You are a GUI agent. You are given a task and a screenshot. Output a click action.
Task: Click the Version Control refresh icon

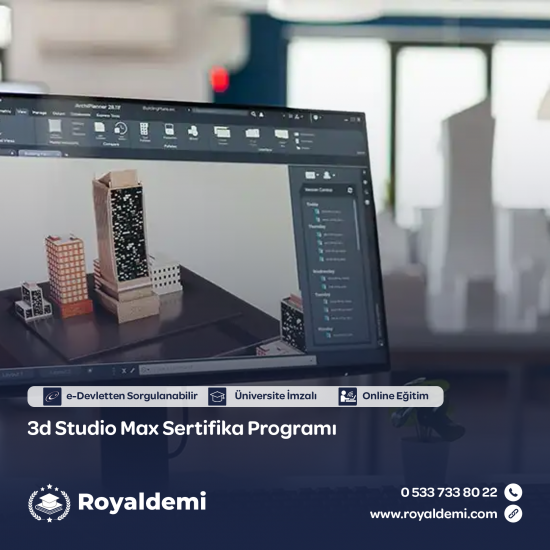[350, 190]
